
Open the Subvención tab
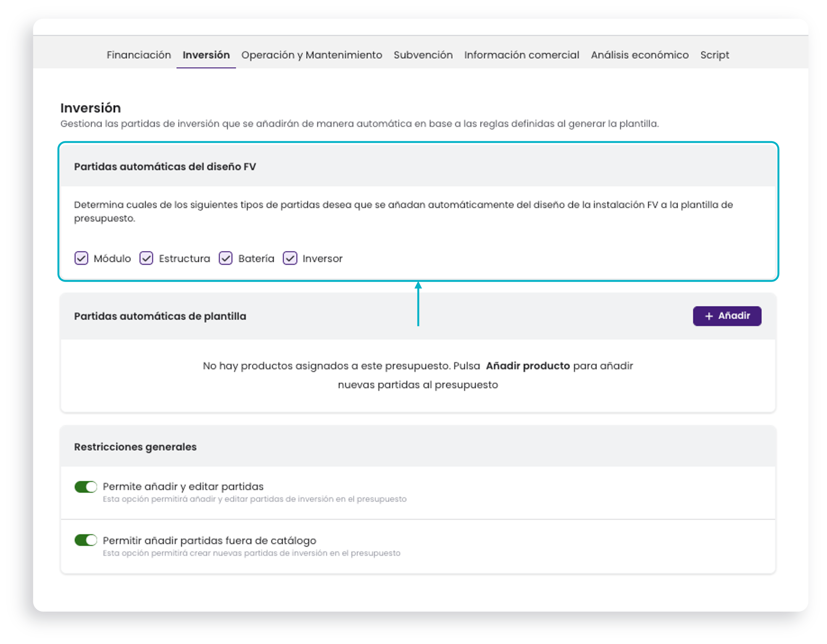click(x=423, y=55)
